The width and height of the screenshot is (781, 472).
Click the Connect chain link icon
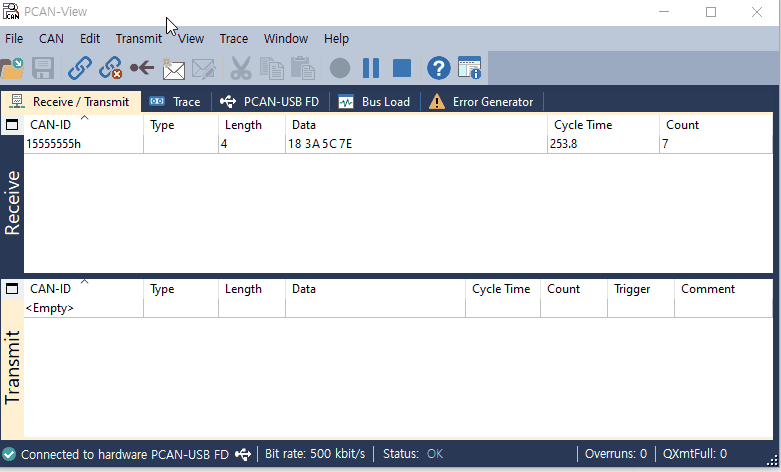click(80, 68)
